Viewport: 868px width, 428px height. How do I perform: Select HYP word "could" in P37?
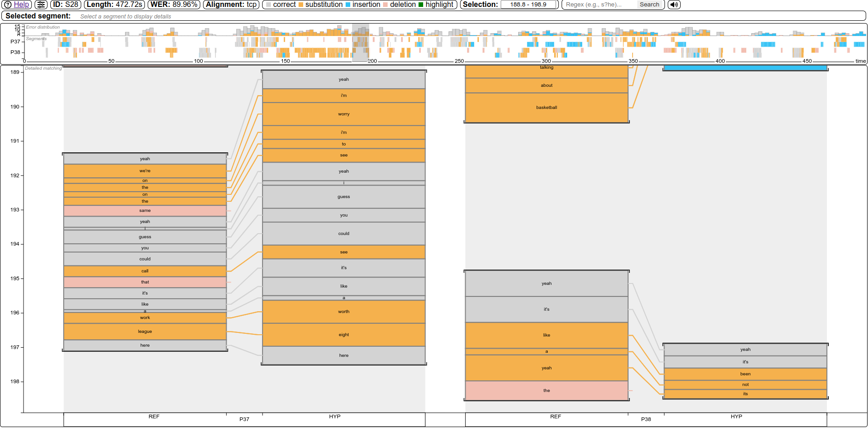344,234
